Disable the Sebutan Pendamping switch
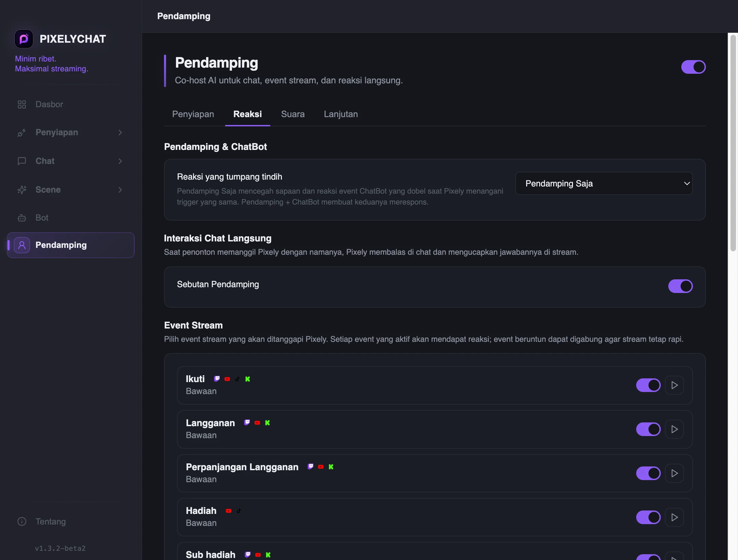 (680, 286)
